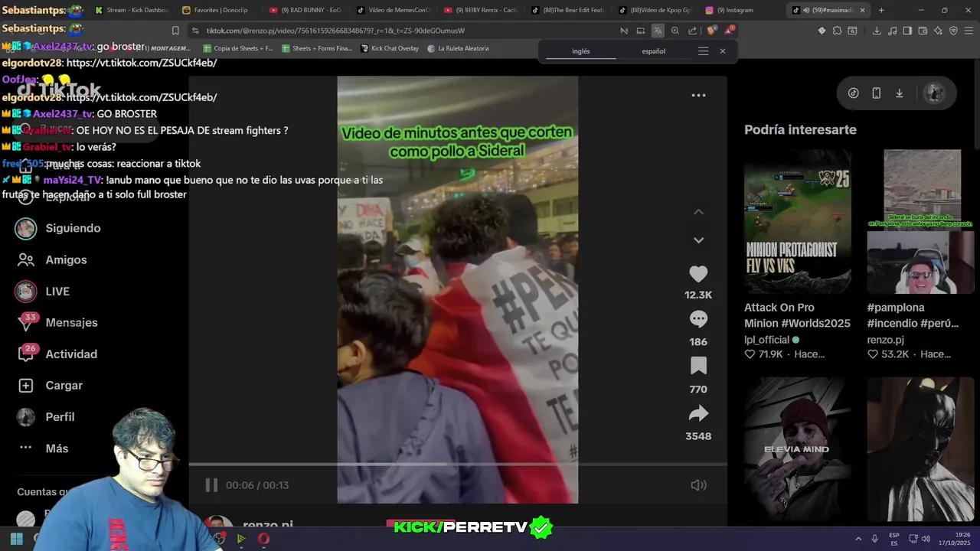Open LIVE section in sidebar

[x=57, y=291]
